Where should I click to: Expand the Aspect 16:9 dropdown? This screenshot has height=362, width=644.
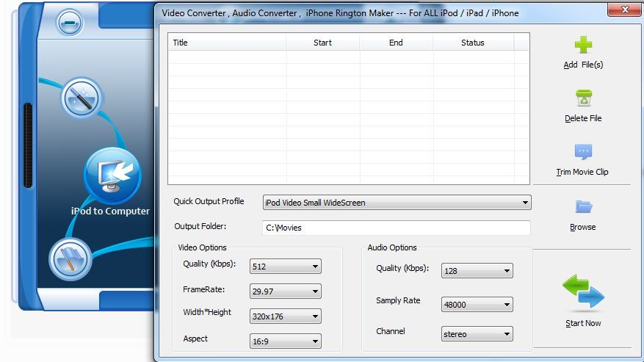point(286,341)
